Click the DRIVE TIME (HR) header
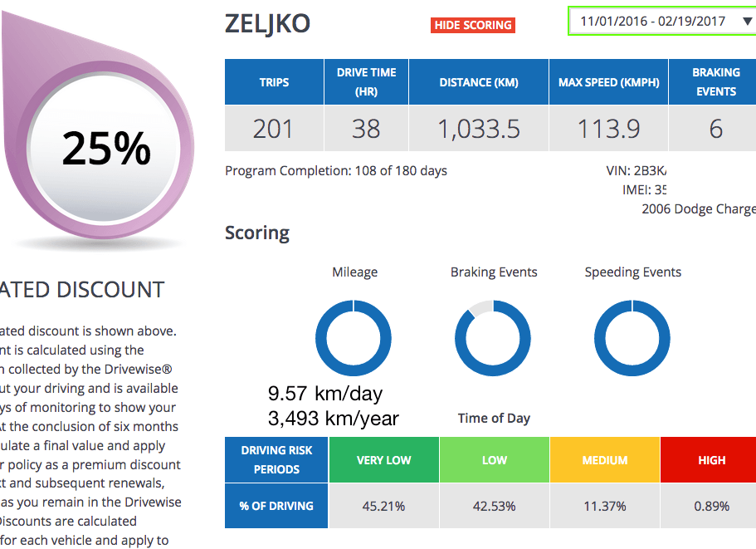The height and width of the screenshot is (549, 756). click(x=366, y=82)
